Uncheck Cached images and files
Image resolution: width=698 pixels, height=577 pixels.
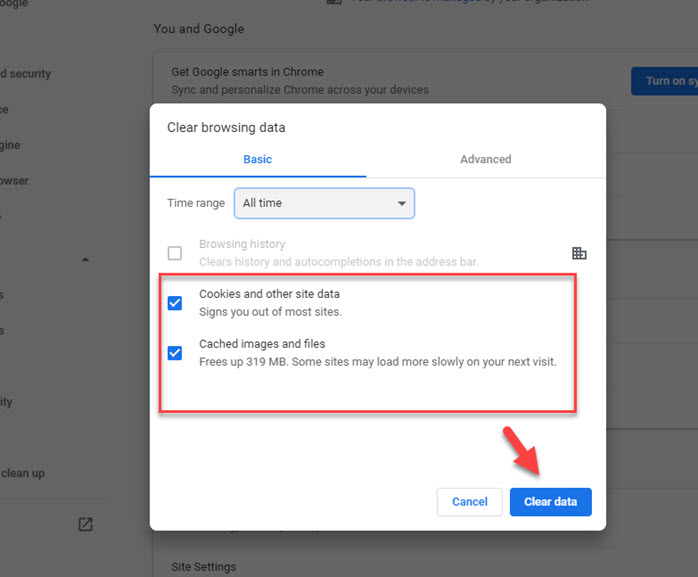174,353
